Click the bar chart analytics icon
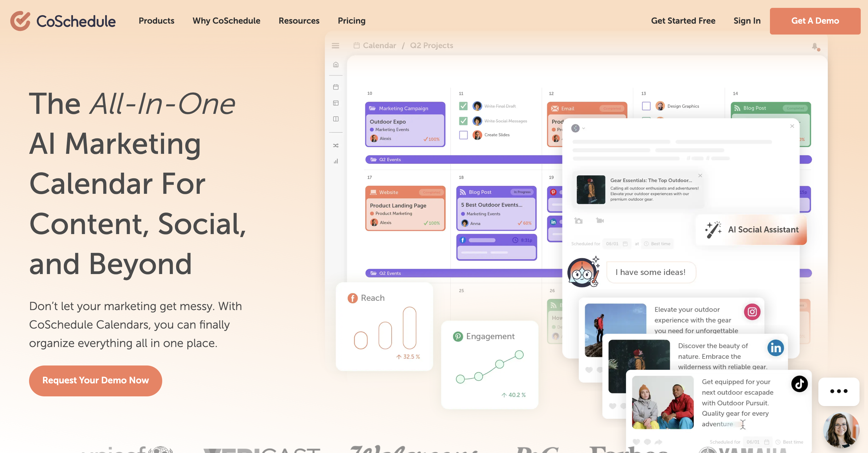Image resolution: width=868 pixels, height=453 pixels. (x=337, y=161)
